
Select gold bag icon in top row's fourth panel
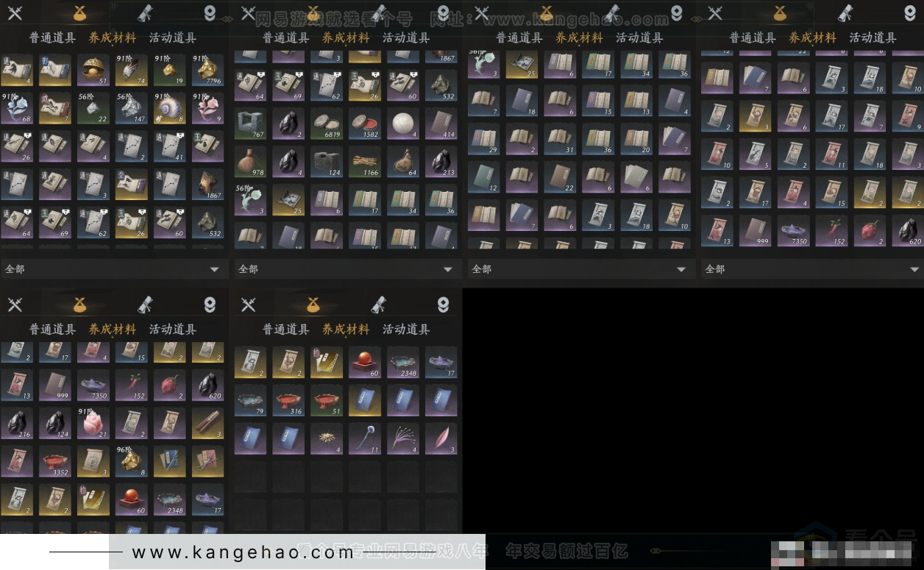[x=781, y=13]
